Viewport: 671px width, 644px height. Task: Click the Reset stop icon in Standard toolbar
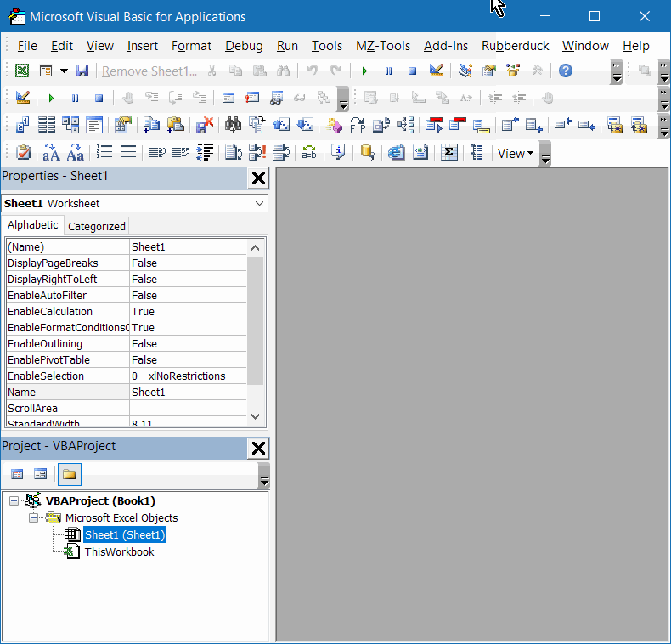coord(412,71)
